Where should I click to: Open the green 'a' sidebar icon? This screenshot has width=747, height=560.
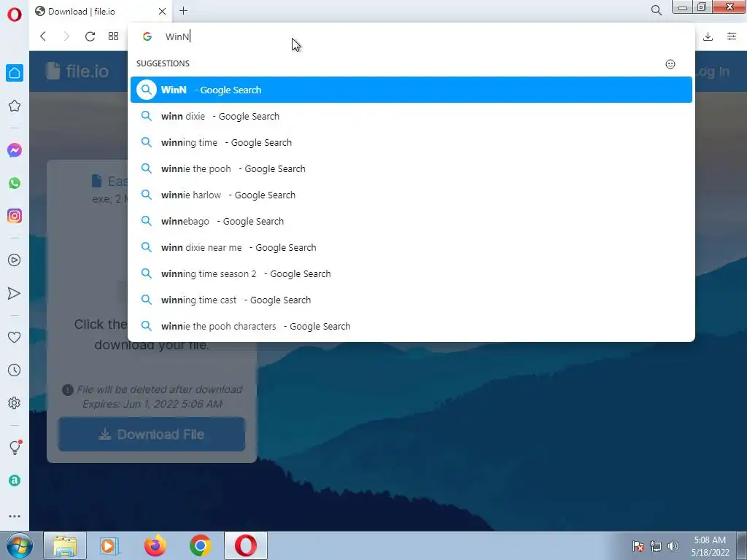coord(15,481)
